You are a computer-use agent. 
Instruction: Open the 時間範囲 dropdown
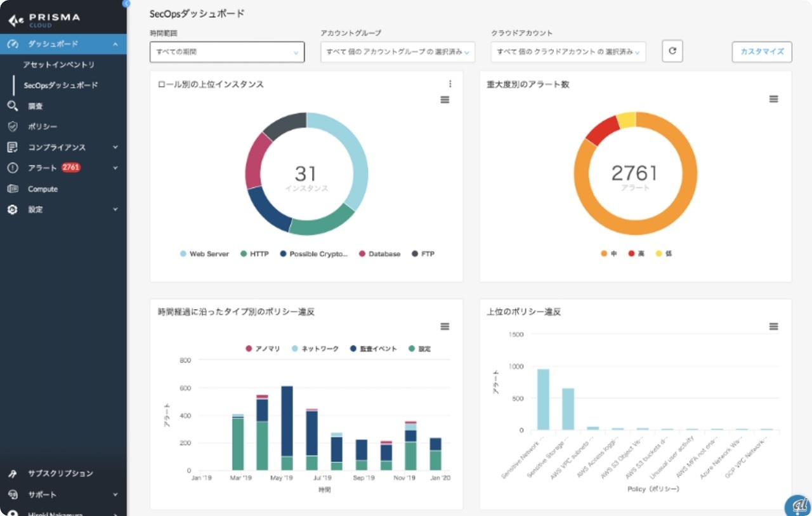[x=227, y=52]
